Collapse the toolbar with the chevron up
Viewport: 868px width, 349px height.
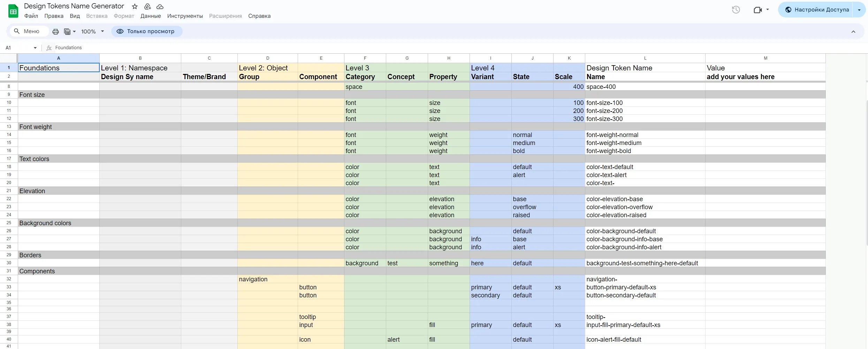click(853, 32)
